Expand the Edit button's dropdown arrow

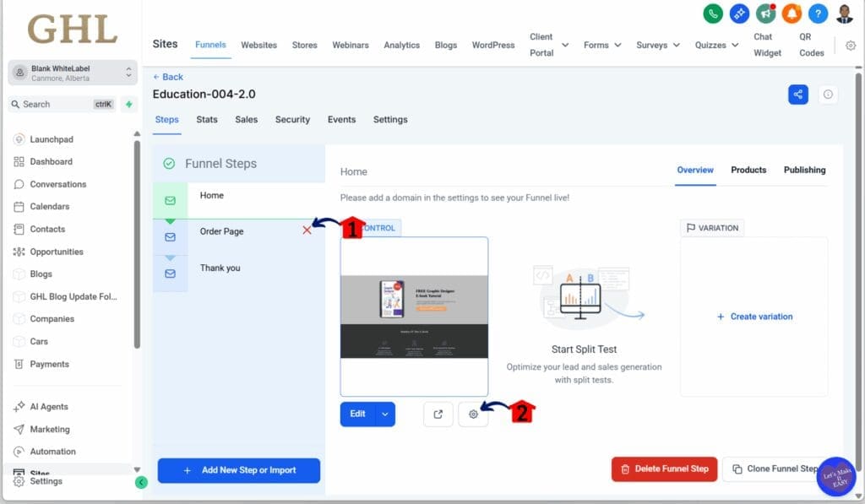(x=385, y=415)
